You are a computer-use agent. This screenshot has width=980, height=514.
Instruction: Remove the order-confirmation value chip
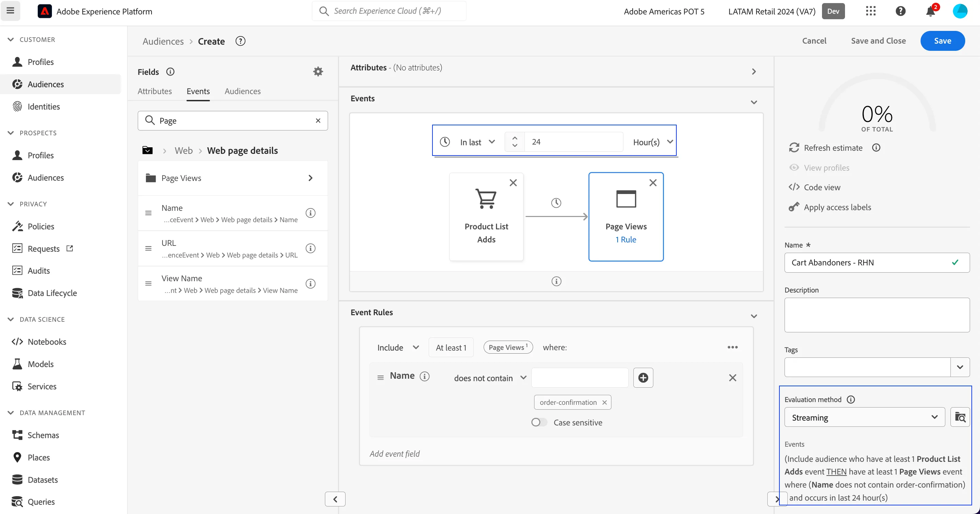pos(604,402)
